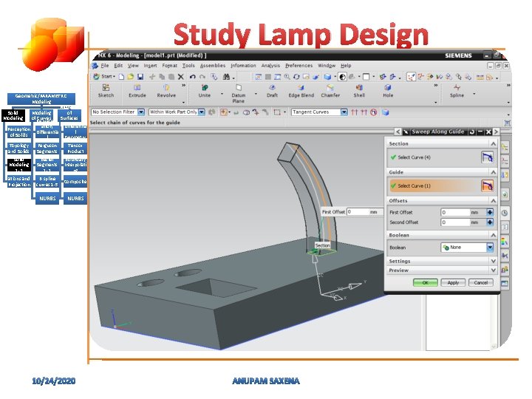Select the Sketch tool
The height and width of the screenshot is (399, 532).
click(106, 91)
